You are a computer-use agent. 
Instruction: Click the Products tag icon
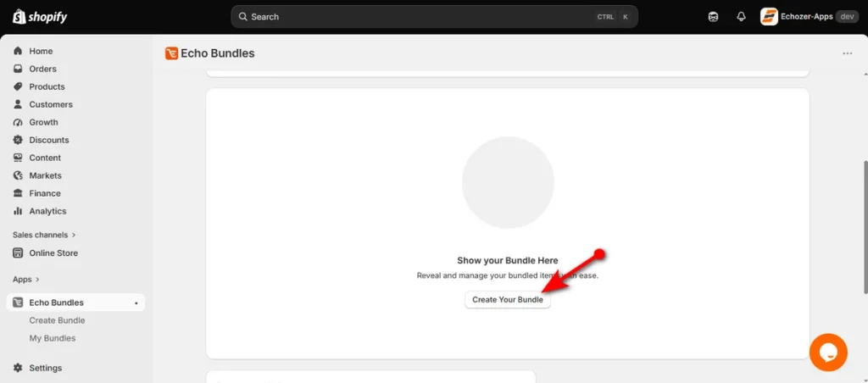coord(18,86)
